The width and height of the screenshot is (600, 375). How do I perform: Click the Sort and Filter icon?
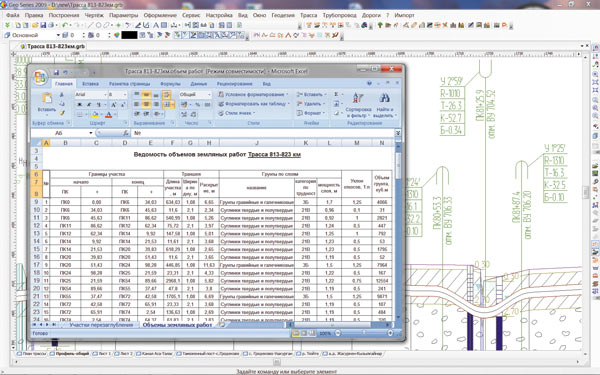click(x=358, y=98)
